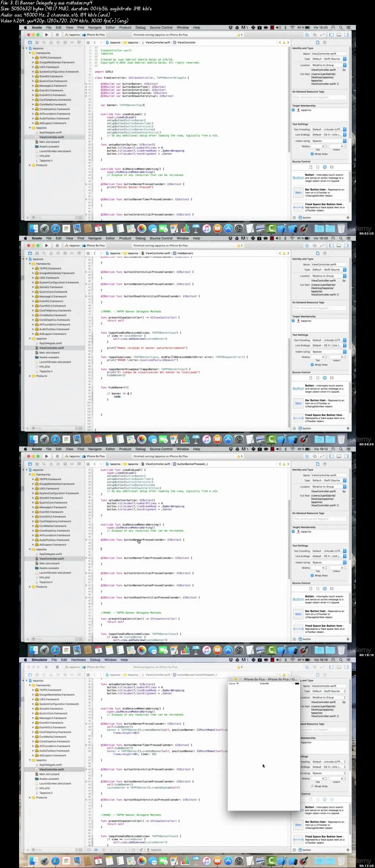This screenshot has height=868, width=375.
Task: Go forward in the 00:06:50 editor jump bar
Action: [x=101, y=253]
